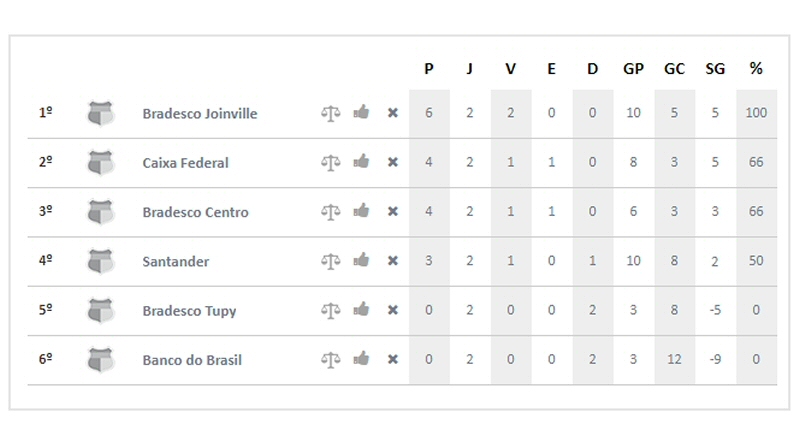The image size is (800, 445).
Task: Open the Bradesco Joinville team name
Action: pyautogui.click(x=199, y=113)
